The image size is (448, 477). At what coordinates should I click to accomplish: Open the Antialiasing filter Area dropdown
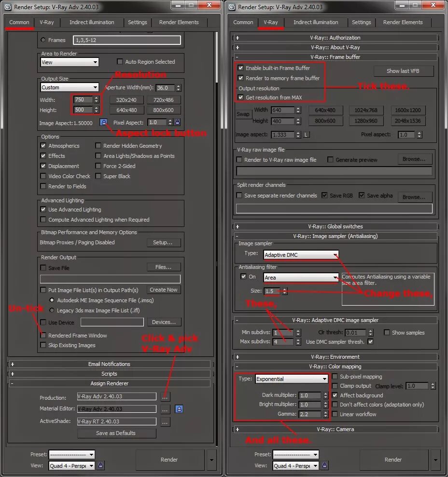(x=301, y=278)
